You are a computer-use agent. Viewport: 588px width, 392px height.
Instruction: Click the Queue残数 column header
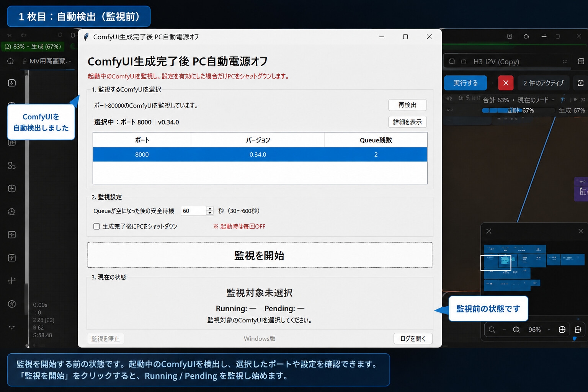tap(376, 140)
